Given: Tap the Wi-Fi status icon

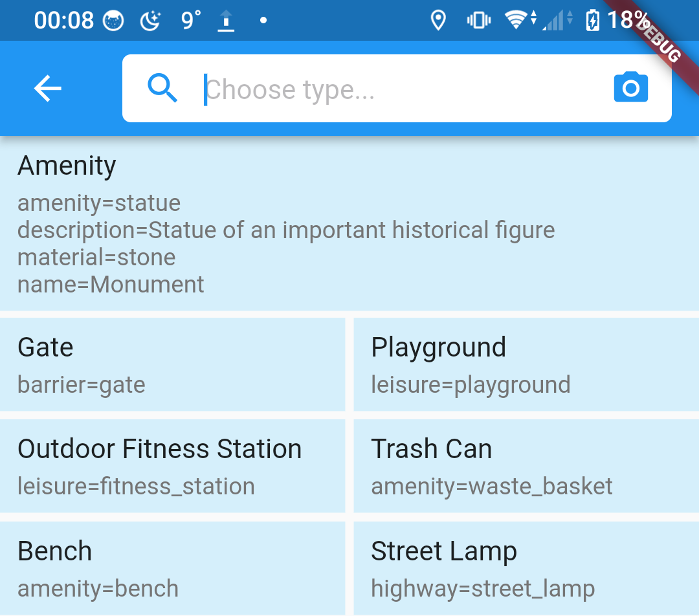Looking at the screenshot, I should click(x=516, y=20).
